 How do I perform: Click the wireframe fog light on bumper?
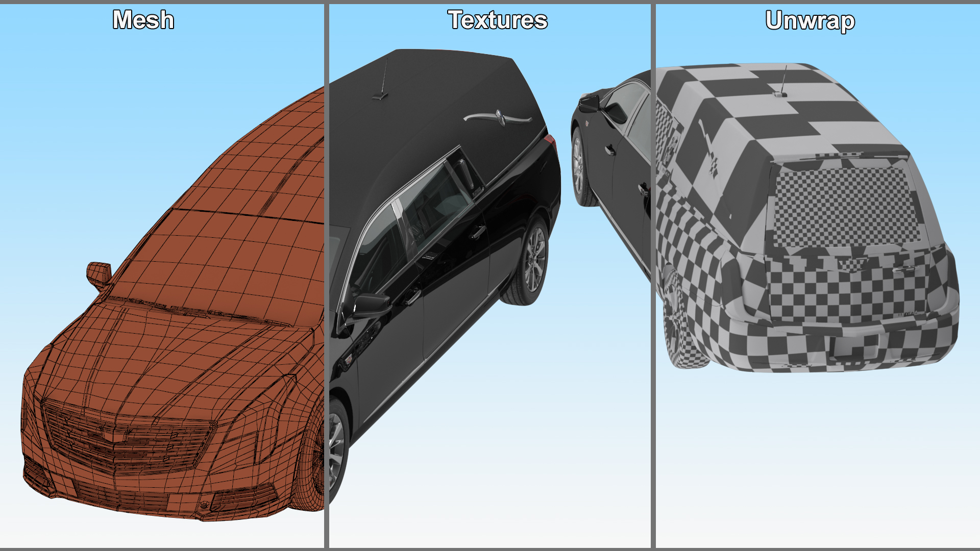coord(205,504)
